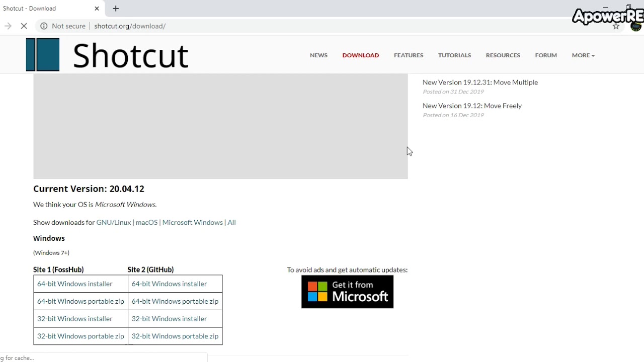Screen dimensions: 644x362
Task: Open the NEWS menu item
Action: click(318, 55)
